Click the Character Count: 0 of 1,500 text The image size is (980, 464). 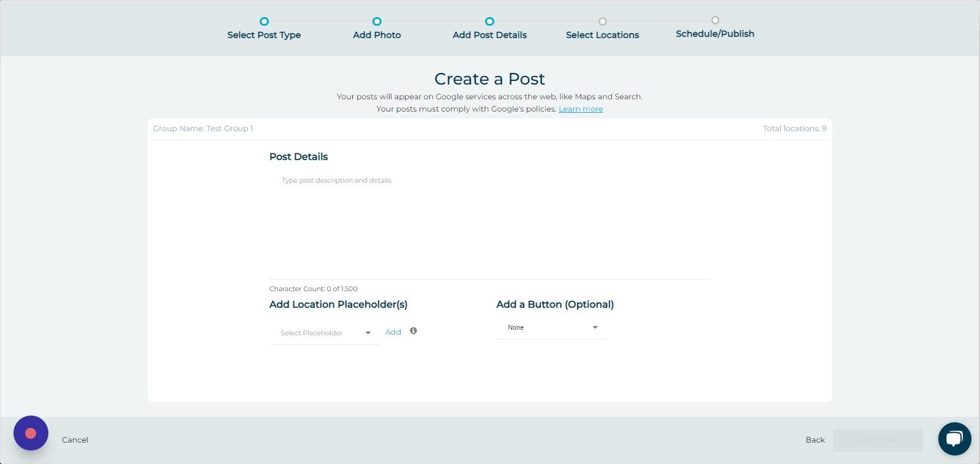[x=313, y=289]
